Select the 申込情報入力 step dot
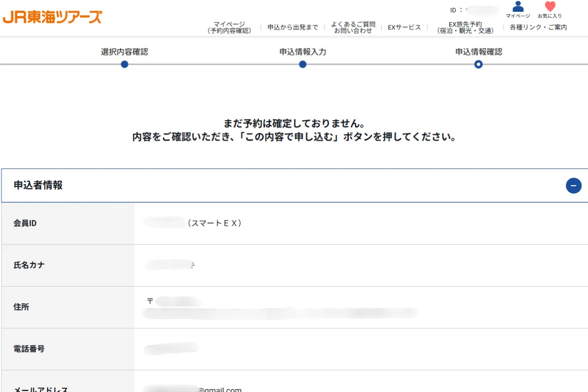The image size is (588, 392). point(303,64)
